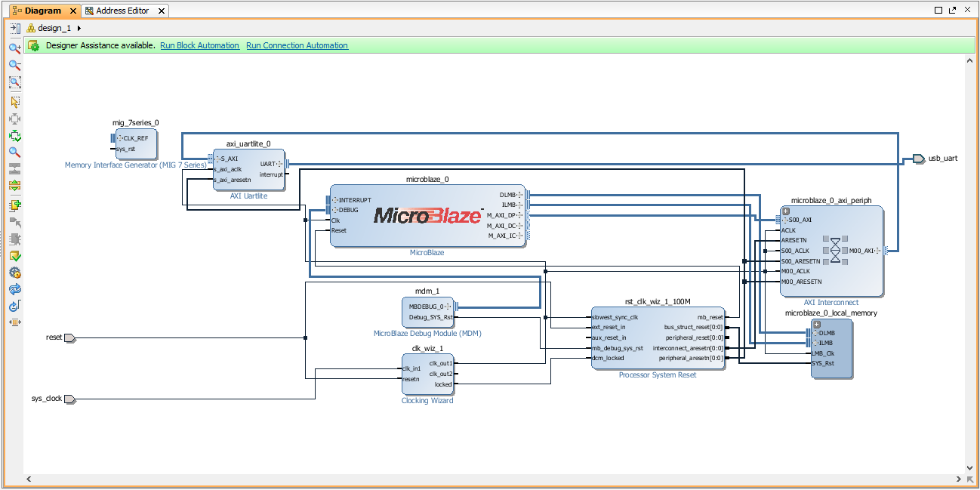Click the Run Connection Automation link
The width and height of the screenshot is (980, 490).
pyautogui.click(x=297, y=45)
